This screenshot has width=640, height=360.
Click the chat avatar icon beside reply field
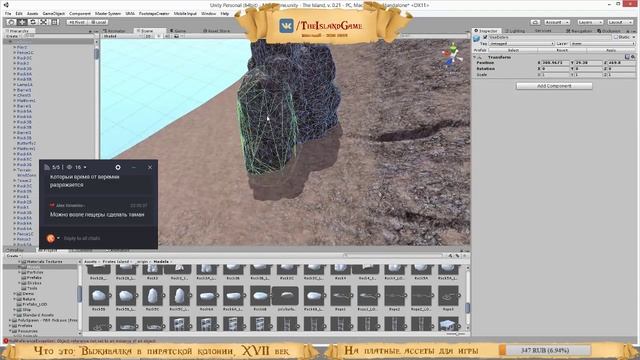[51, 238]
